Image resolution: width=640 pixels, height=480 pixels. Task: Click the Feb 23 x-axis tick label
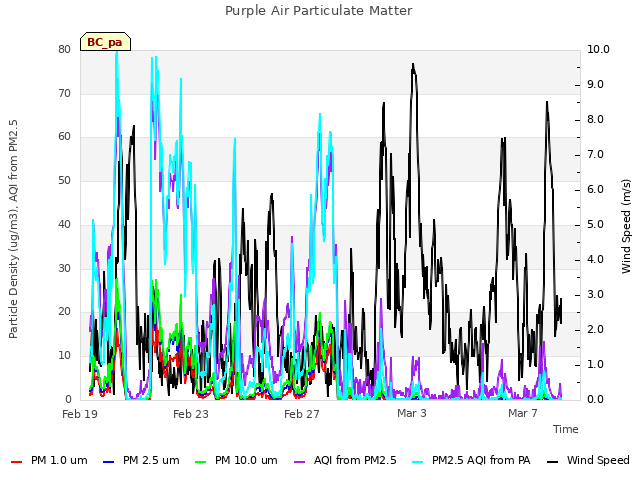(x=191, y=414)
